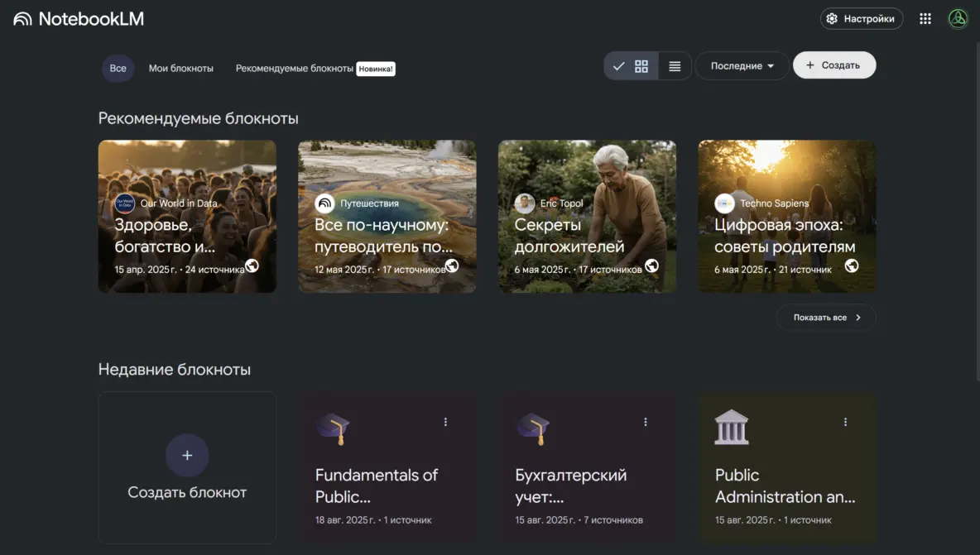Viewport: 980px width, 555px height.
Task: Open options menu for Бухгалтерский учет notebook
Action: pyautogui.click(x=646, y=422)
